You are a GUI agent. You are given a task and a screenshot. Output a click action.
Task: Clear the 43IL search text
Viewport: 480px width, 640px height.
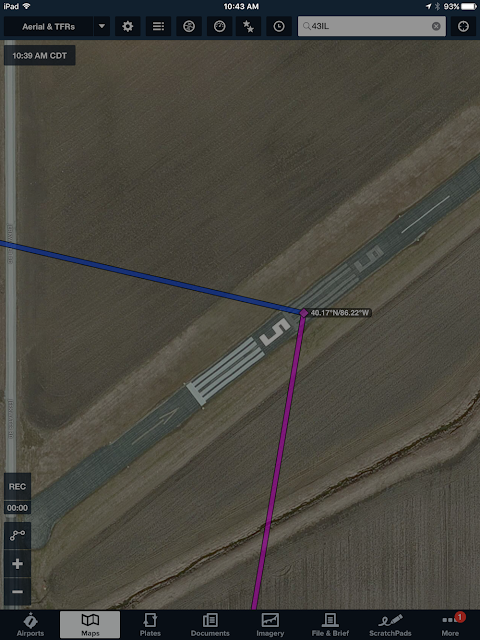click(436, 27)
